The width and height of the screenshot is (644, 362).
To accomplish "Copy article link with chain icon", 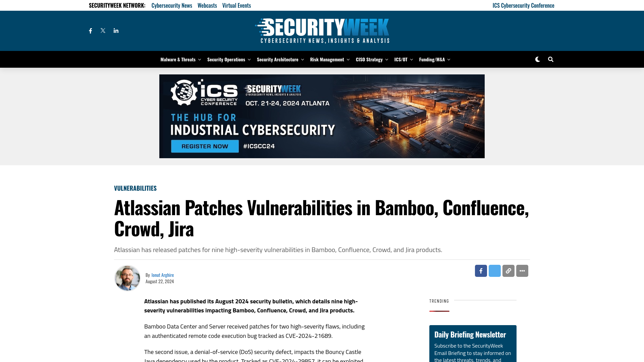I will 508,270.
